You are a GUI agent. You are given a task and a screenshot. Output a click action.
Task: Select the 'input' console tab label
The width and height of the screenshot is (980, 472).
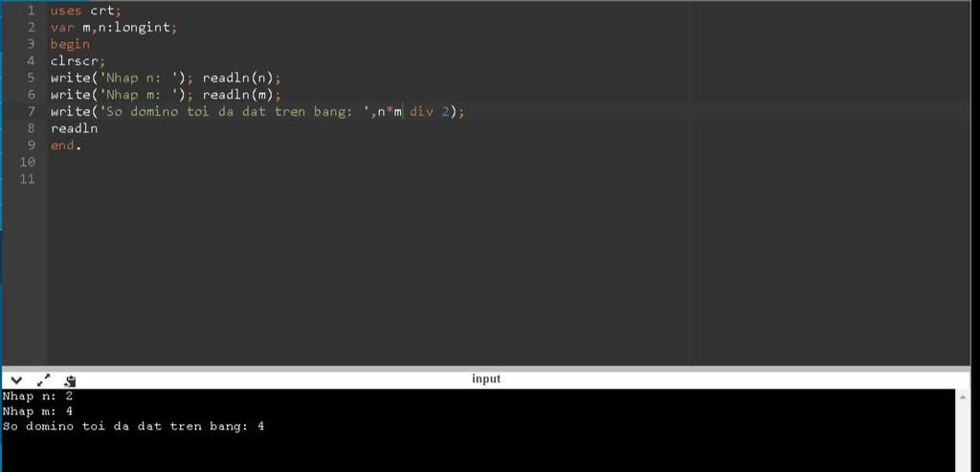[486, 379]
